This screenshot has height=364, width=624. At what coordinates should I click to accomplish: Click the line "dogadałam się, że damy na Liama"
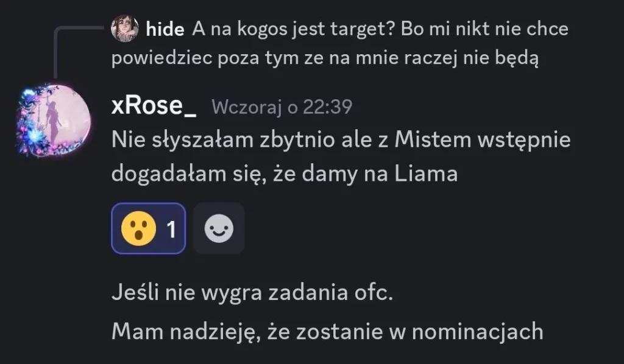point(285,174)
